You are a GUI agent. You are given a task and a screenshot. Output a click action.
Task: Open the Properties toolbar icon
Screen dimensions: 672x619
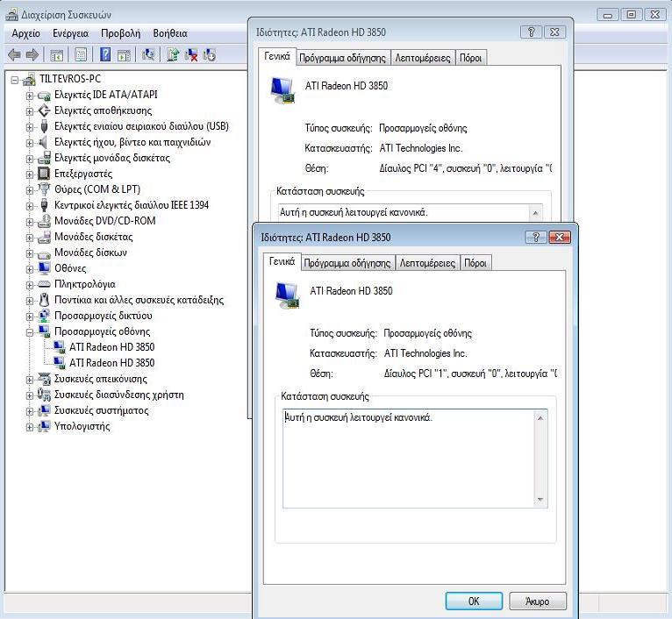[81, 55]
